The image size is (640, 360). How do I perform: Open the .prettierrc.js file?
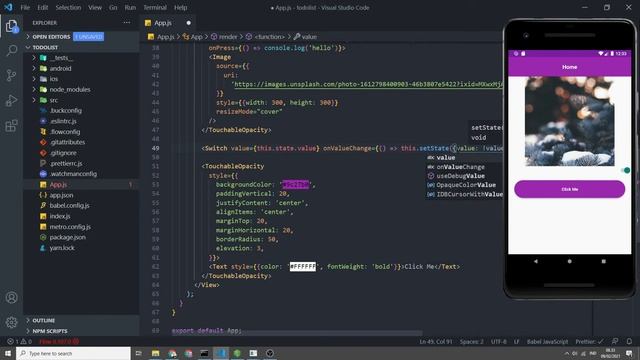point(66,163)
